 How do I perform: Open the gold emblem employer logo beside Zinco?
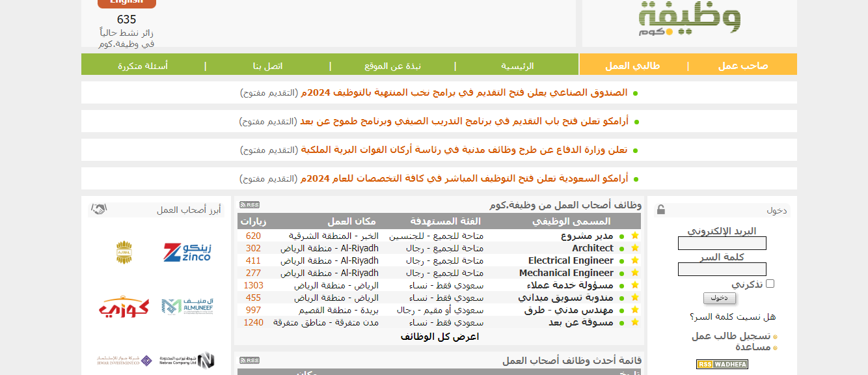(x=124, y=252)
